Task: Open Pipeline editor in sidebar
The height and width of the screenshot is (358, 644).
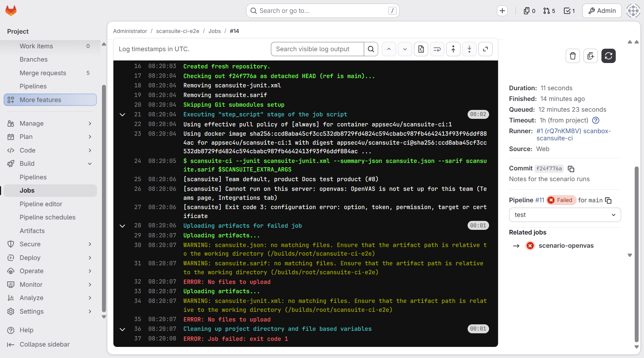Action: [50, 204]
